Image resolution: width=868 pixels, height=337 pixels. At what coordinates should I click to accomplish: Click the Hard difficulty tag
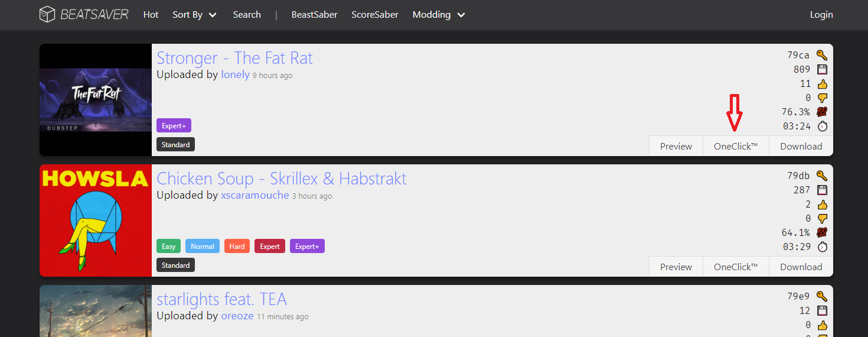click(x=237, y=246)
